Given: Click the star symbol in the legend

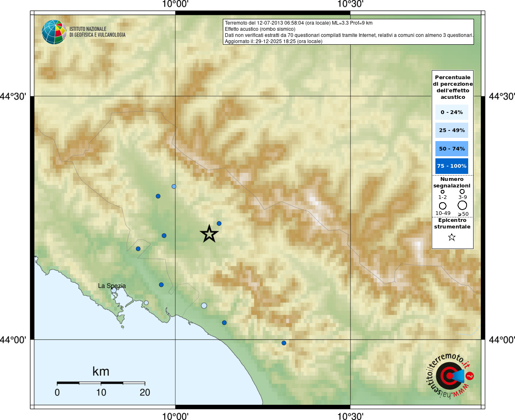Looking at the screenshot, I should tap(452, 237).
